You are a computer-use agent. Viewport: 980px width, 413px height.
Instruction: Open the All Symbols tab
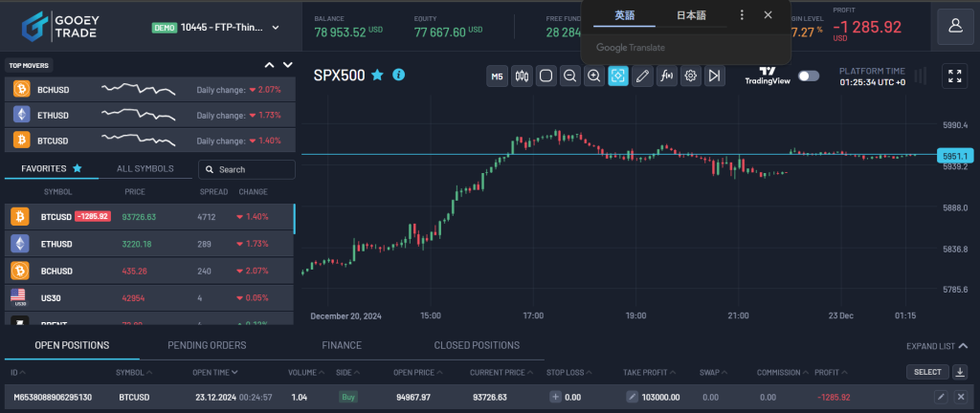[145, 168]
